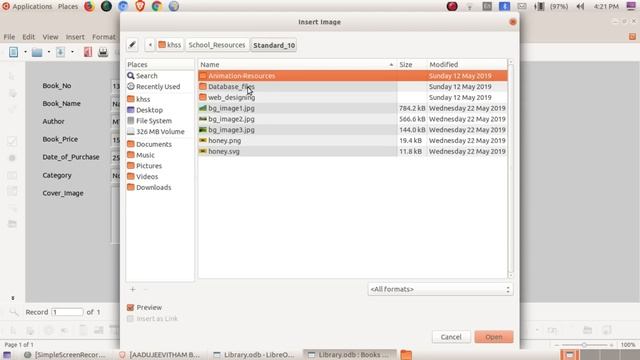Sort files by Name column header
Image resolution: width=640 pixels, height=360 pixels.
click(297, 64)
